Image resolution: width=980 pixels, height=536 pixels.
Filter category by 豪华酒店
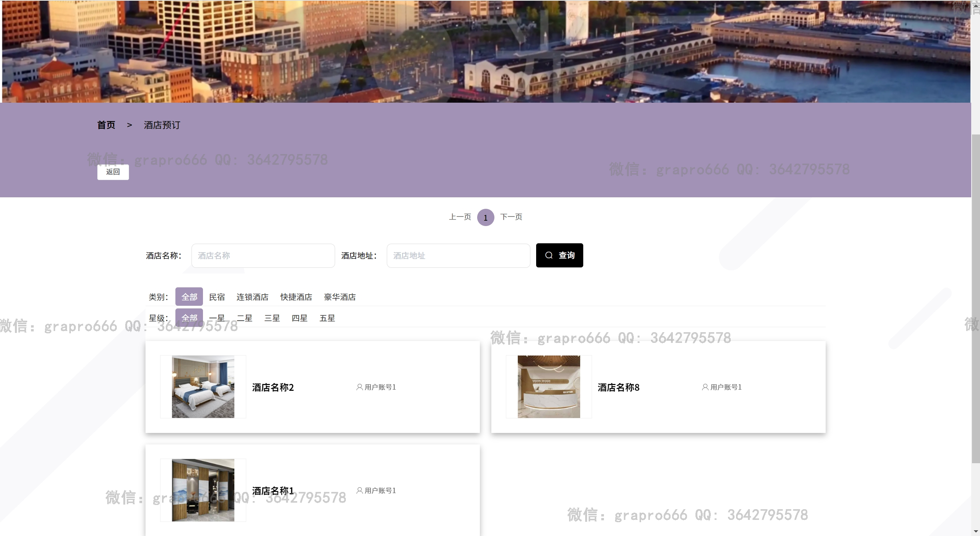pyautogui.click(x=339, y=297)
